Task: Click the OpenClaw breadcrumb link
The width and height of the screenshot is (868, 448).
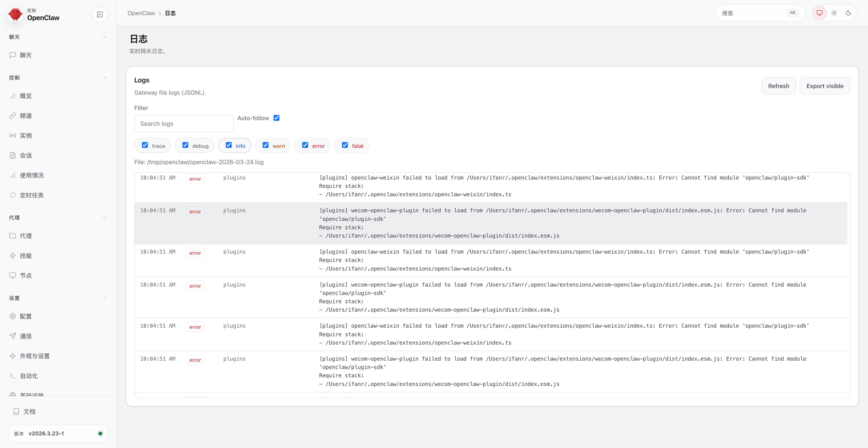Action: 141,13
